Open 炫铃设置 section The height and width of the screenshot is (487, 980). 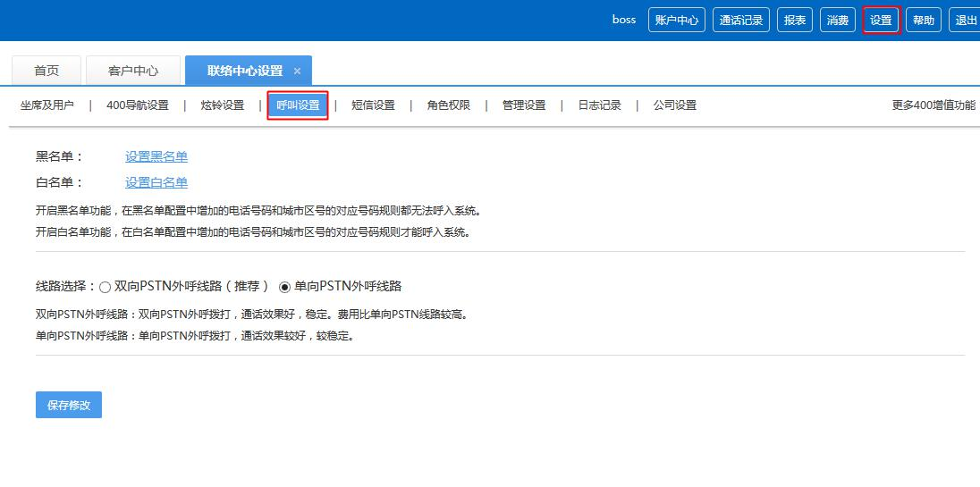[x=223, y=105]
